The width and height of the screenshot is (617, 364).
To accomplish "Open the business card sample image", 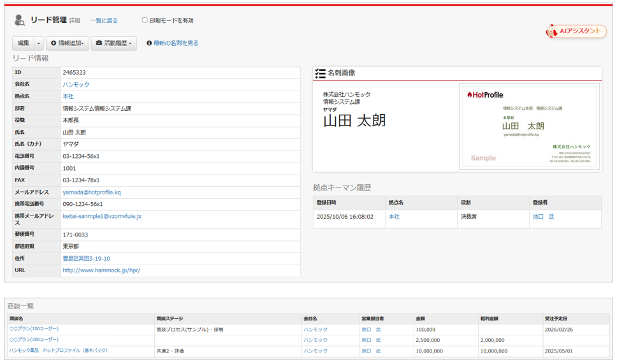I will pyautogui.click(x=528, y=126).
